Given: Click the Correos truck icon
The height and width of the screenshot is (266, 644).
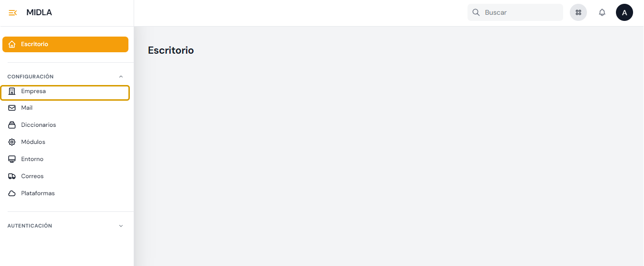Looking at the screenshot, I should 12,176.
